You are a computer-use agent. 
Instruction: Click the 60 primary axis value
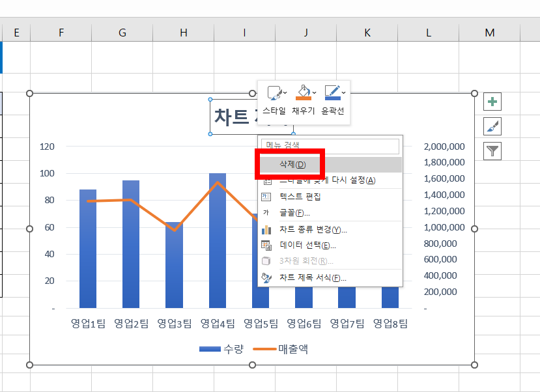(x=50, y=227)
